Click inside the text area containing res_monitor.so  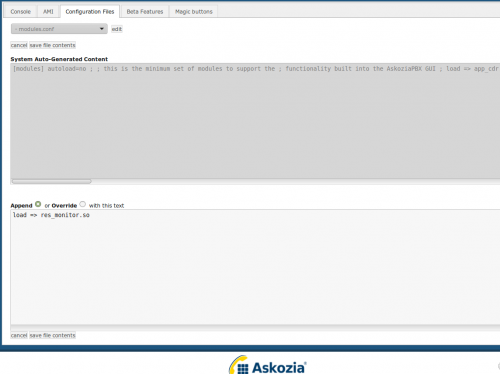click(x=255, y=267)
